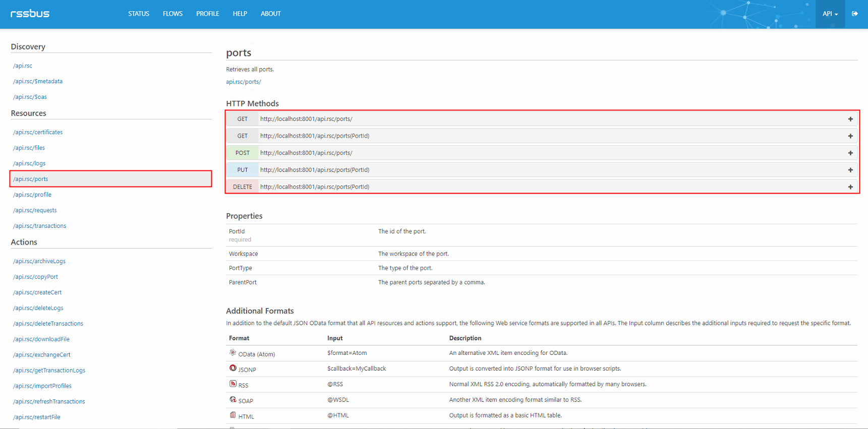
Task: Click the RSS feed format icon
Action: click(x=233, y=384)
